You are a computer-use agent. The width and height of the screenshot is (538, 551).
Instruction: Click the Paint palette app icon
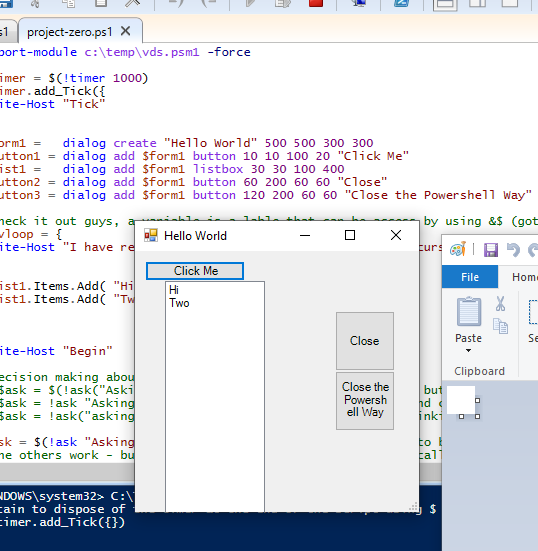458,249
